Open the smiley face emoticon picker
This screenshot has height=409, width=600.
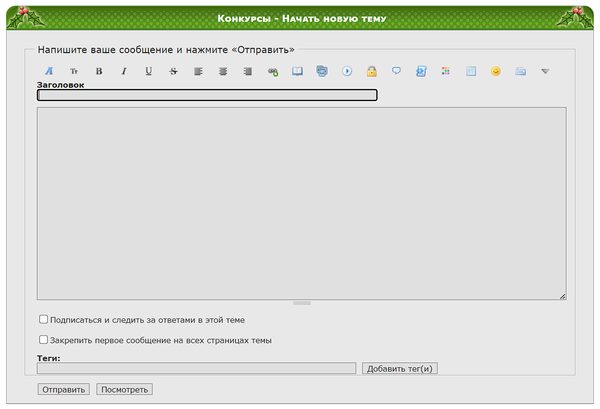click(x=496, y=71)
